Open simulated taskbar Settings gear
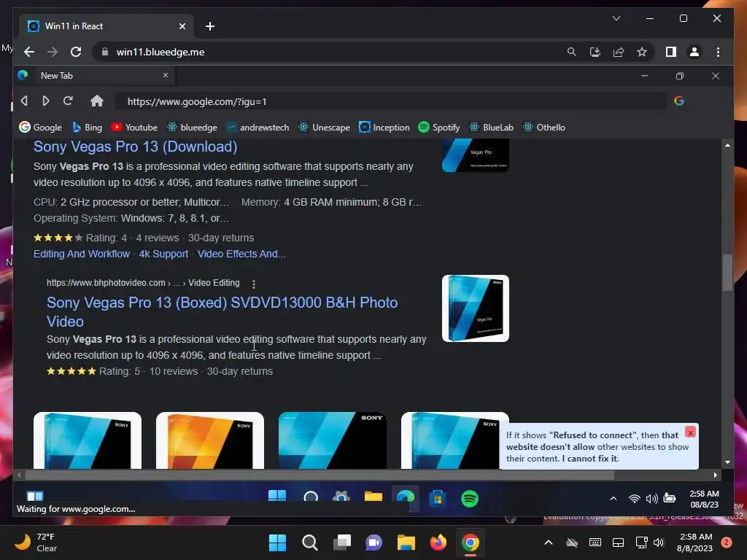Viewport: 747px width, 560px height. coord(341,497)
